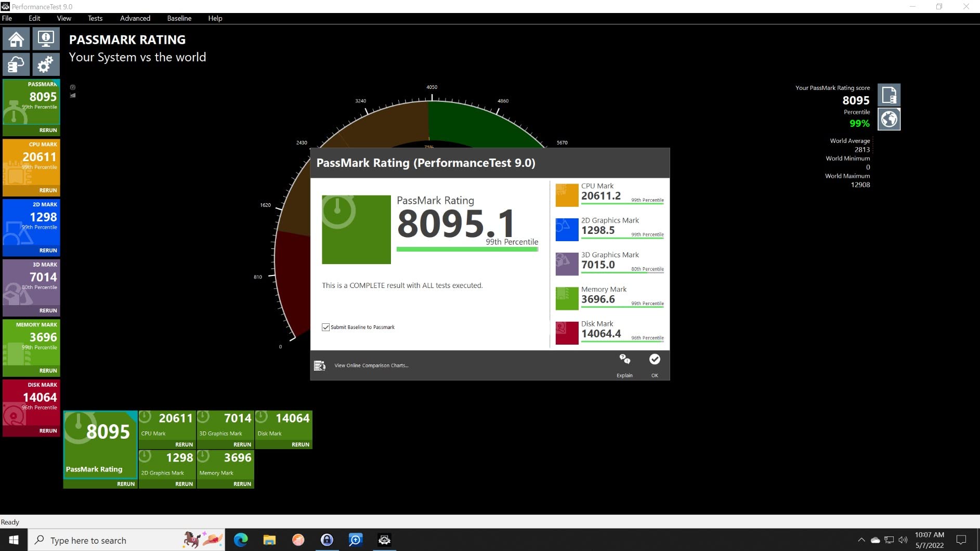Show hidden system tray icons
The width and height of the screenshot is (980, 551).
coord(861,540)
